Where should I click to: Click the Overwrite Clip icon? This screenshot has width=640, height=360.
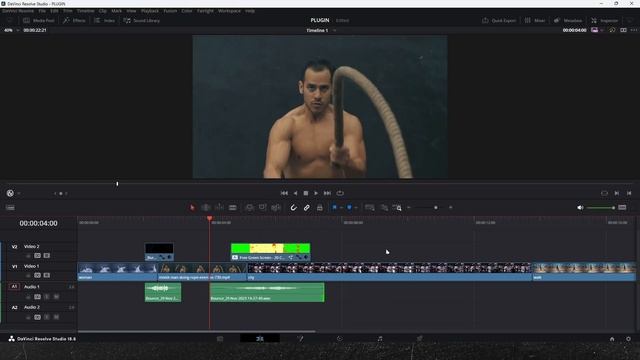(262, 208)
